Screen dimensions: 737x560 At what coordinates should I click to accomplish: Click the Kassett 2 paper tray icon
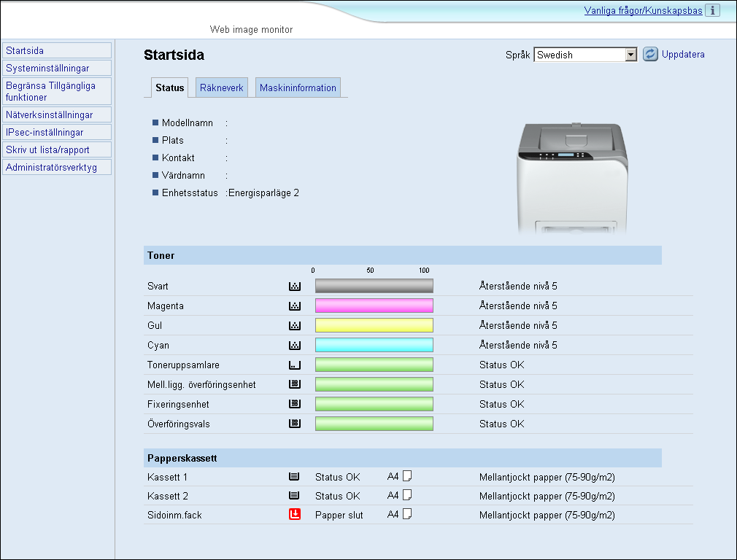pyautogui.click(x=294, y=496)
